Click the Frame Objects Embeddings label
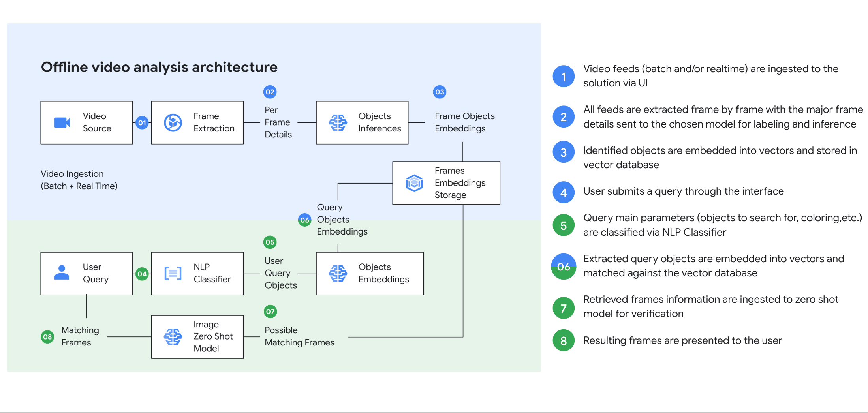Viewport: 868px width, 413px height. [x=464, y=122]
